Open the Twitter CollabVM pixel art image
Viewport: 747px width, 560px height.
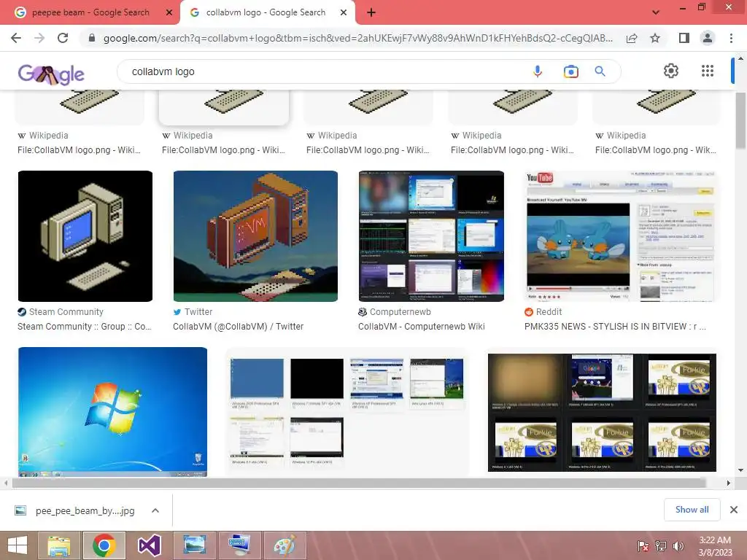255,236
